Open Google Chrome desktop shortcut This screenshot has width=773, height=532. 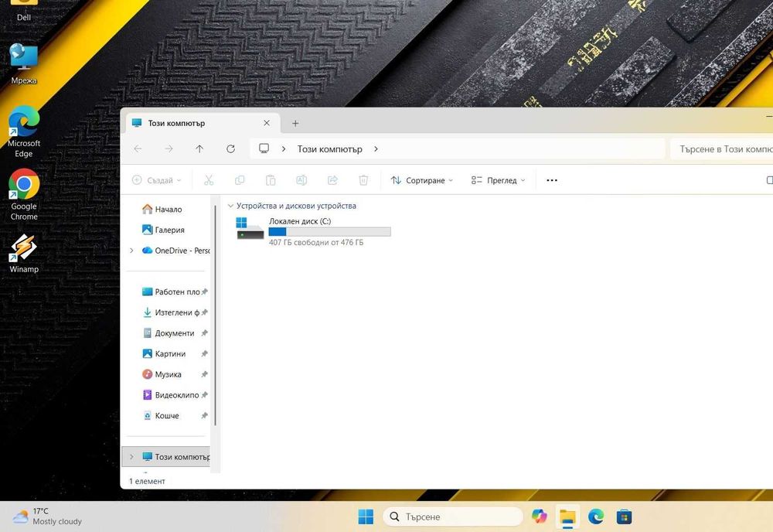point(24,195)
